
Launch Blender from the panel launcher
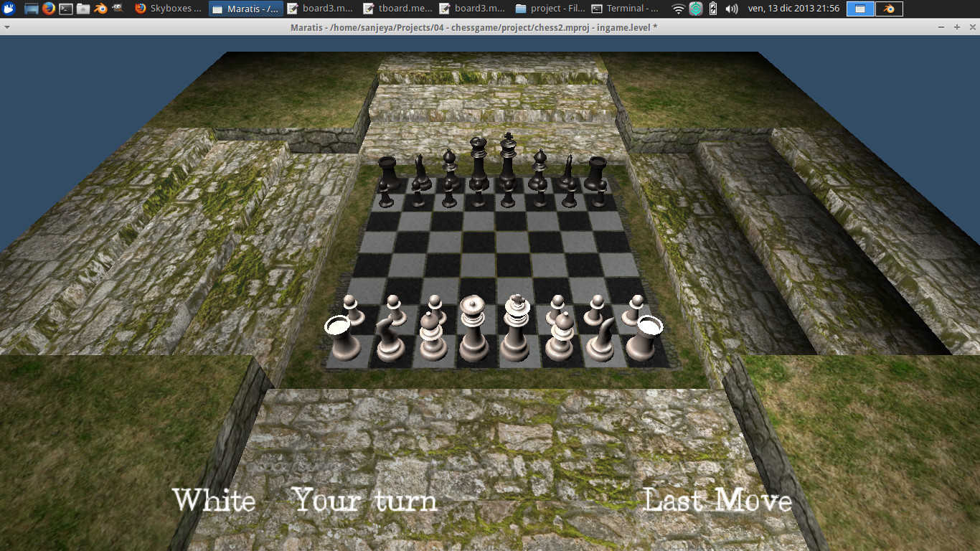tap(100, 9)
